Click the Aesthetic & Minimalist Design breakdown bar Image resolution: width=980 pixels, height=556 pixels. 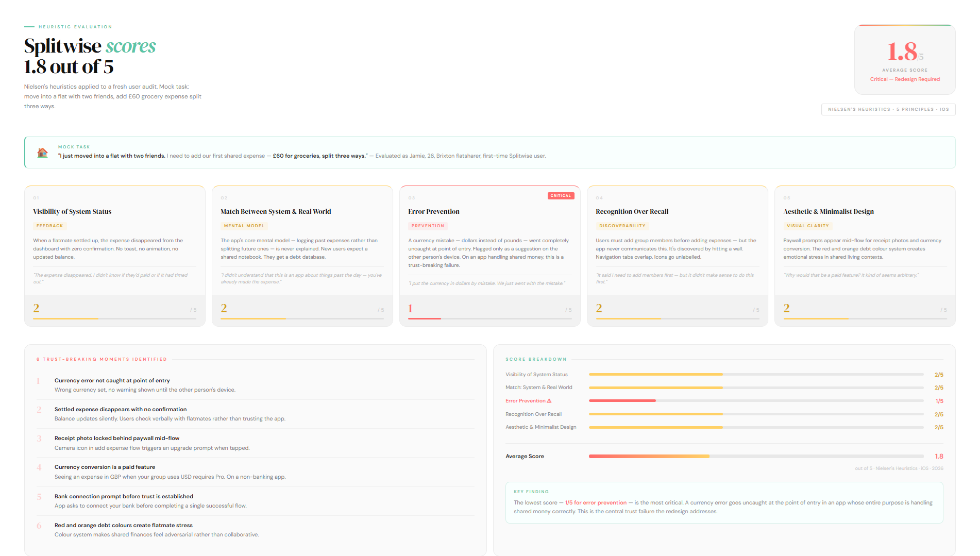click(x=756, y=427)
